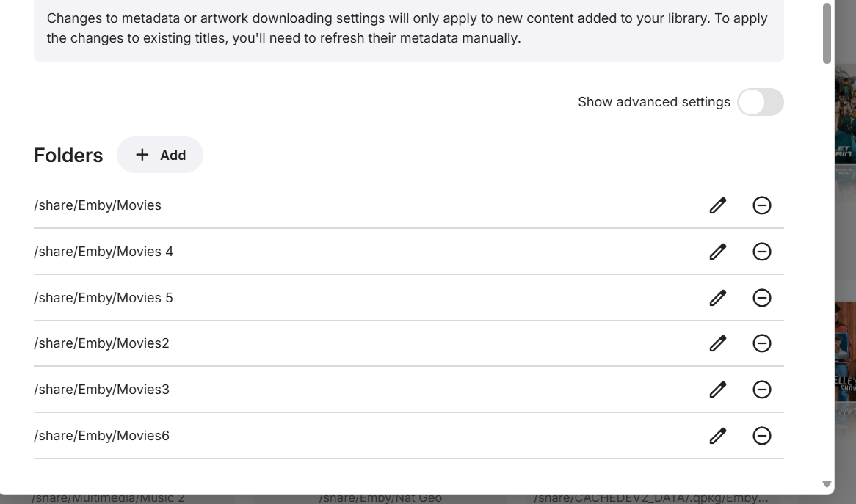Edit the /share/Emby/Movies6 folder
Image resolution: width=856 pixels, height=504 pixels.
(717, 436)
